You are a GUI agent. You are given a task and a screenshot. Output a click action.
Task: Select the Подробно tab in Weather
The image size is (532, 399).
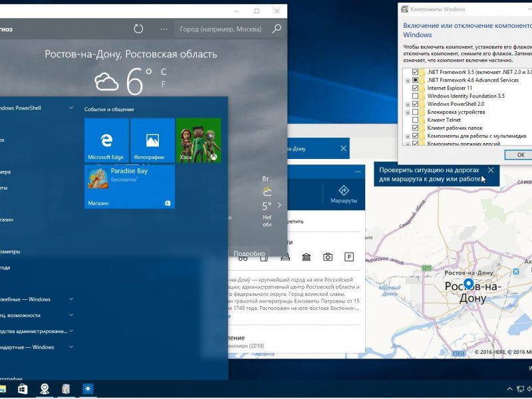[x=249, y=253]
